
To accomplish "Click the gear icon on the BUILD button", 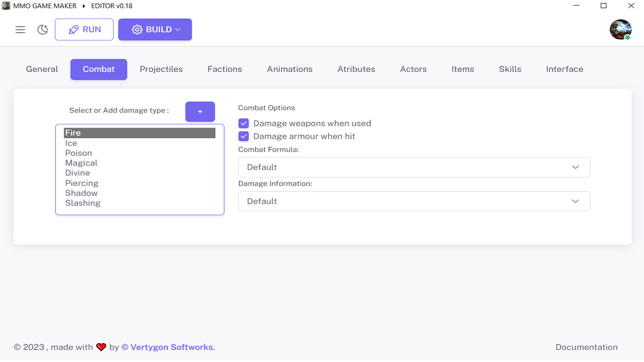I will (x=137, y=29).
